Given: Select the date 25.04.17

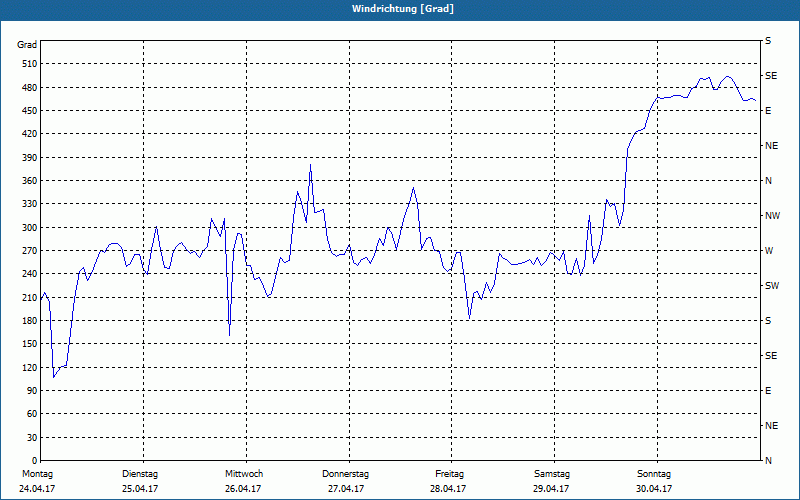Looking at the screenshot, I should pos(140,489).
